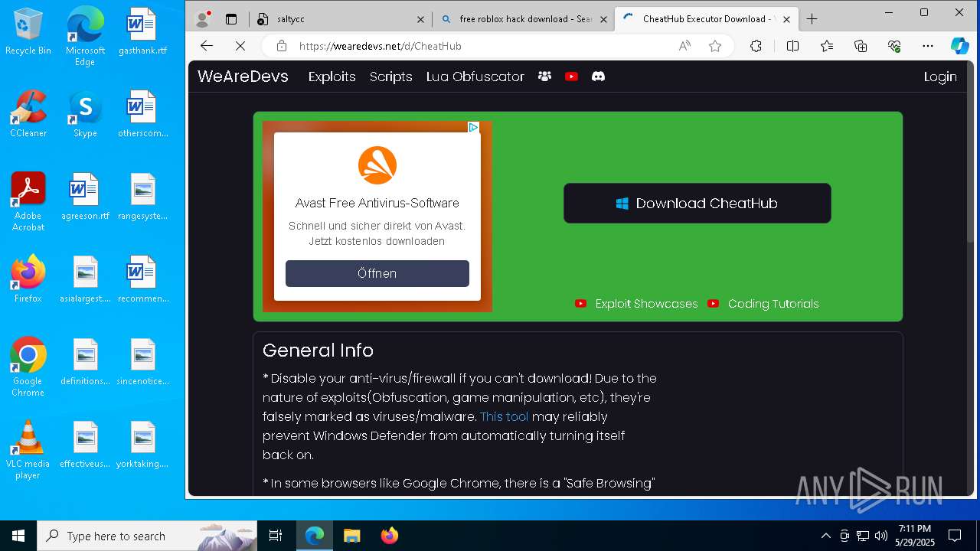Open rangesyste... image file on desktop
This screenshot has height=551, width=980.
tap(142, 196)
